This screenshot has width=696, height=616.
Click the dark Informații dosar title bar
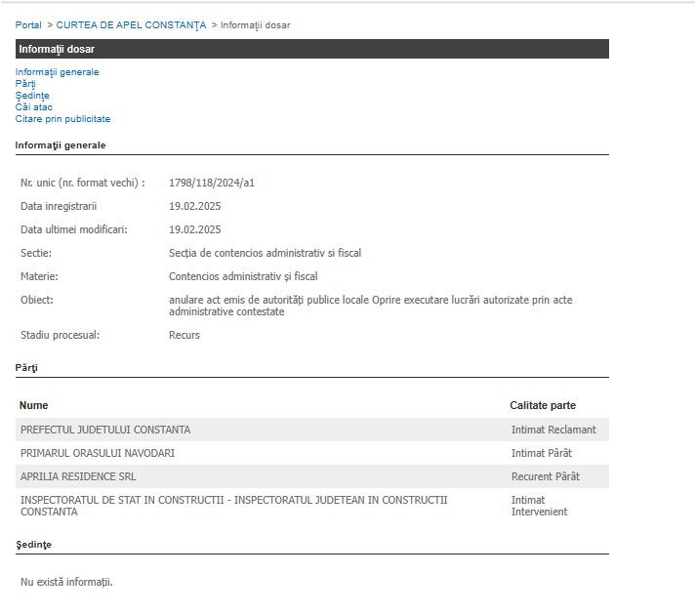click(x=312, y=49)
